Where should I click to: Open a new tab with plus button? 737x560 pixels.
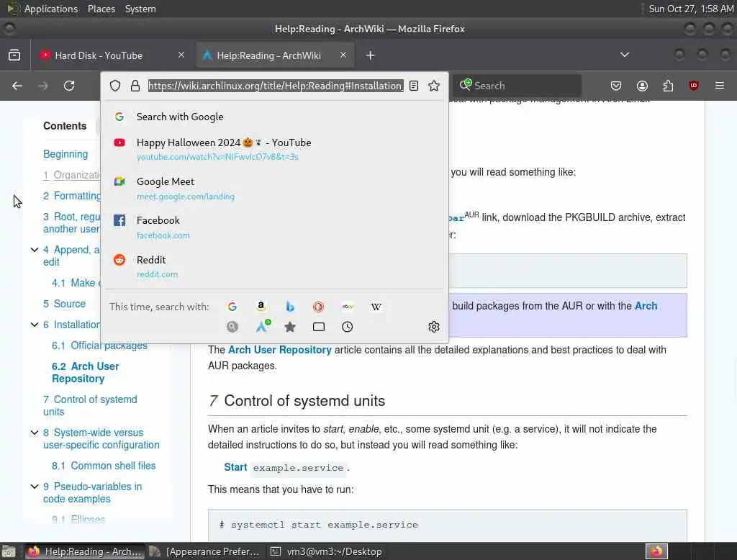pyautogui.click(x=371, y=55)
